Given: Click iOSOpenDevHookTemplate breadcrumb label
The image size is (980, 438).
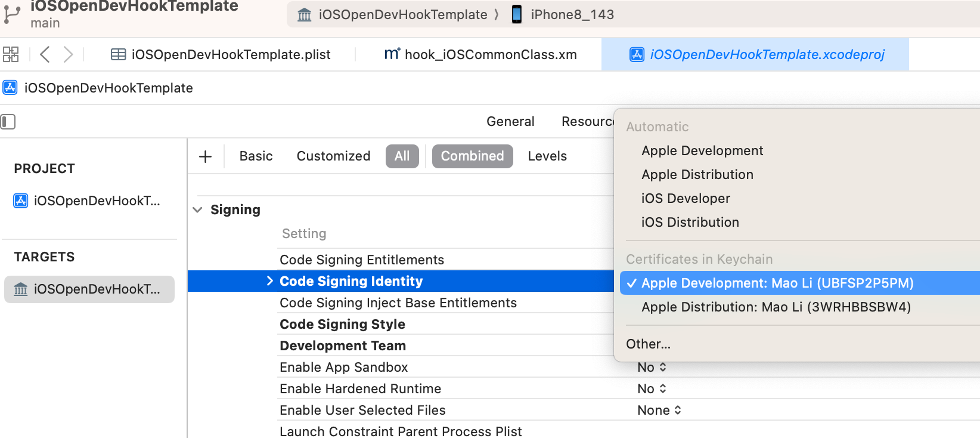Looking at the screenshot, I should pyautogui.click(x=108, y=88).
